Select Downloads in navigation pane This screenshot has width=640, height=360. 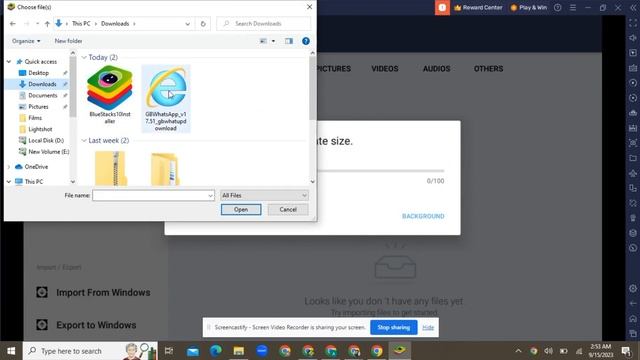pos(42,84)
